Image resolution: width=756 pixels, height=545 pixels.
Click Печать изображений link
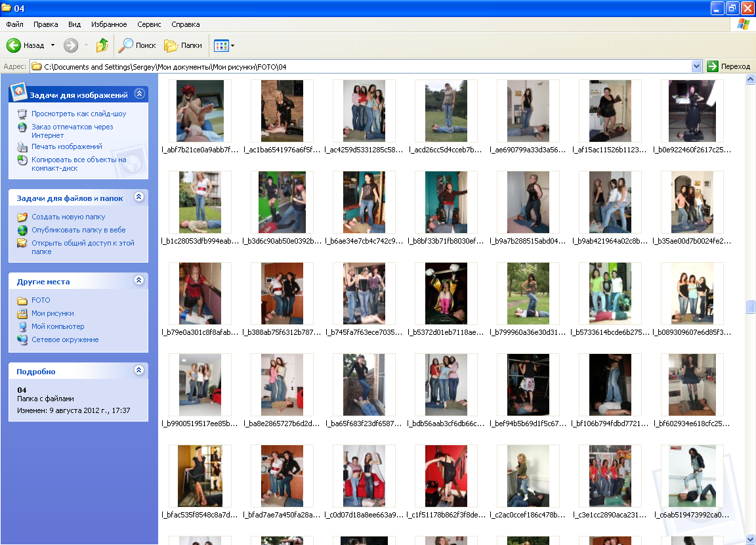67,146
